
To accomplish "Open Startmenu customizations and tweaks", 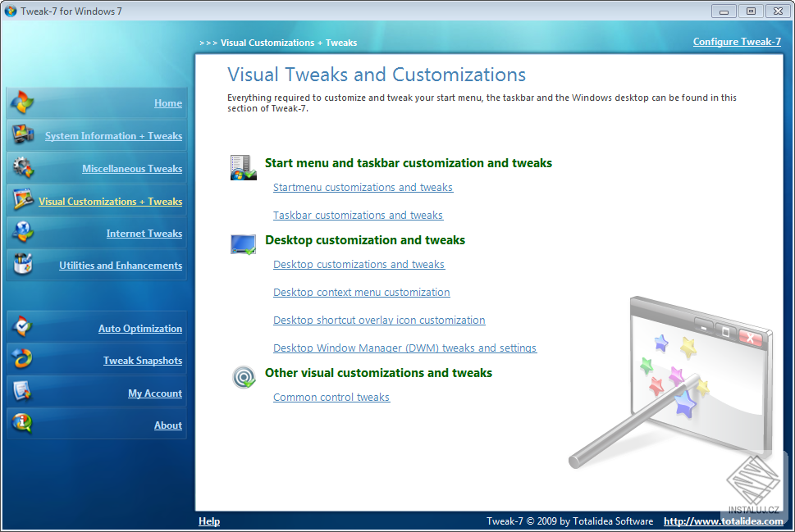I will [363, 188].
